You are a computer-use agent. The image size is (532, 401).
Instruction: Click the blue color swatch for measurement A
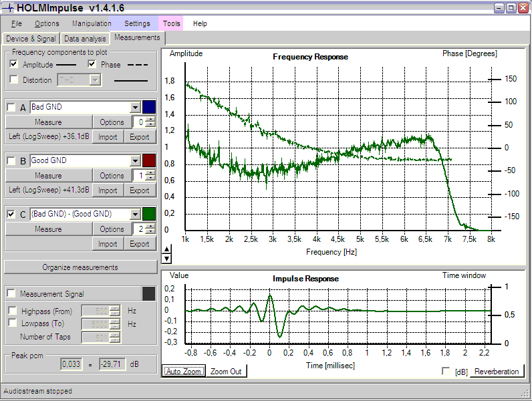pos(149,107)
